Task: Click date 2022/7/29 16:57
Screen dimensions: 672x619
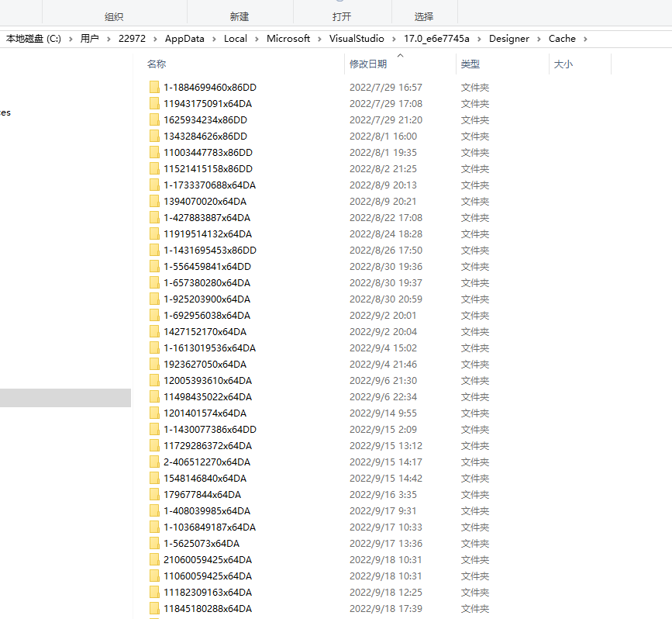Action: [x=386, y=87]
